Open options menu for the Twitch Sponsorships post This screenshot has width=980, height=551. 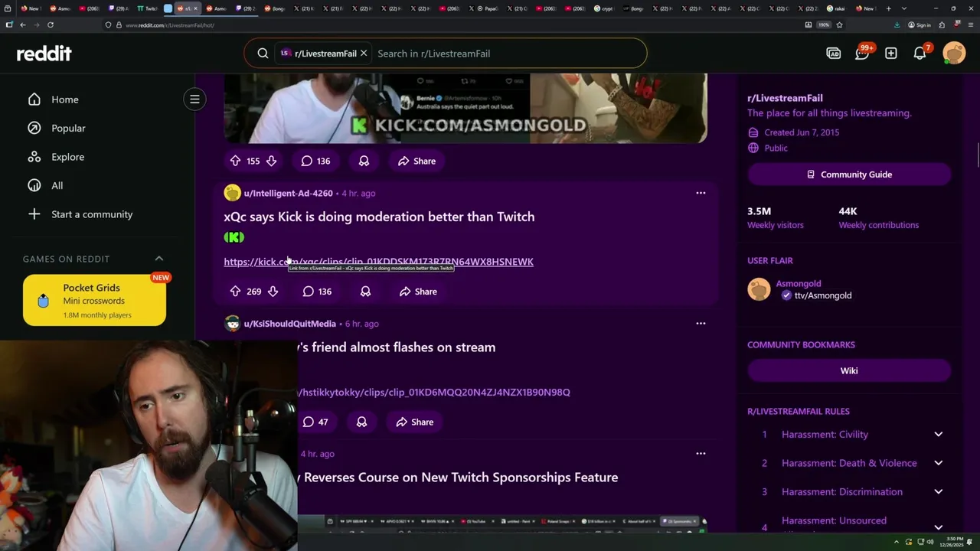pos(701,454)
